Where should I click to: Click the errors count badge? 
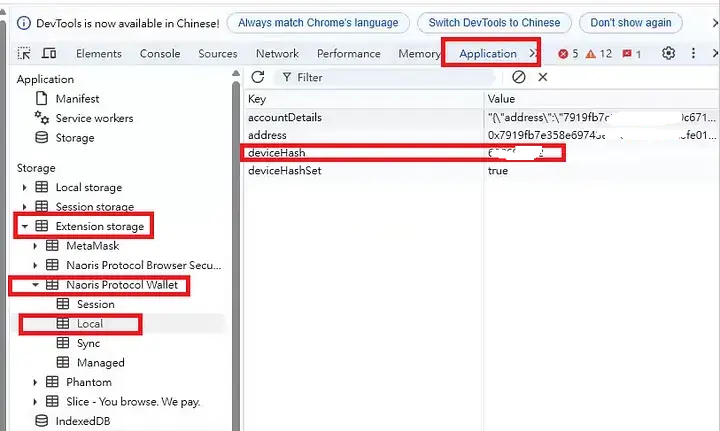[x=568, y=54]
